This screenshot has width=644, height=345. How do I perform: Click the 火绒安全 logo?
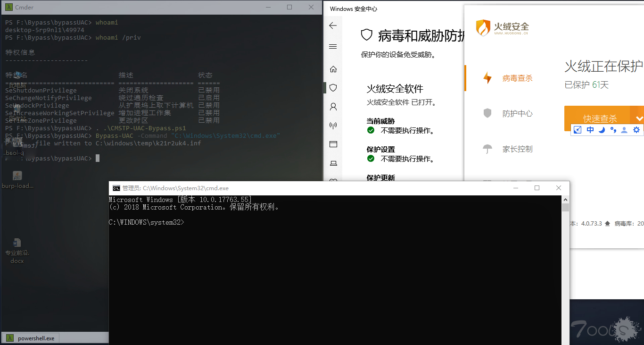pyautogui.click(x=502, y=27)
